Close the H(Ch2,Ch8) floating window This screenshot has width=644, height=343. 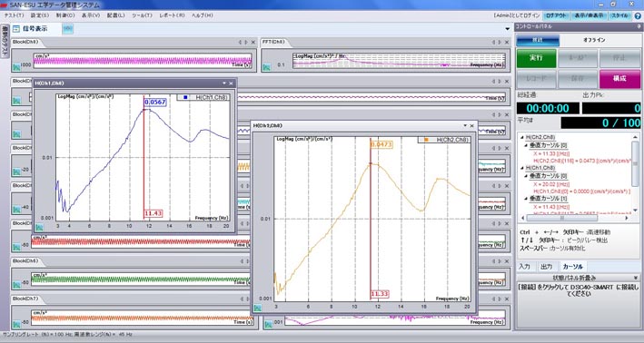(472, 125)
